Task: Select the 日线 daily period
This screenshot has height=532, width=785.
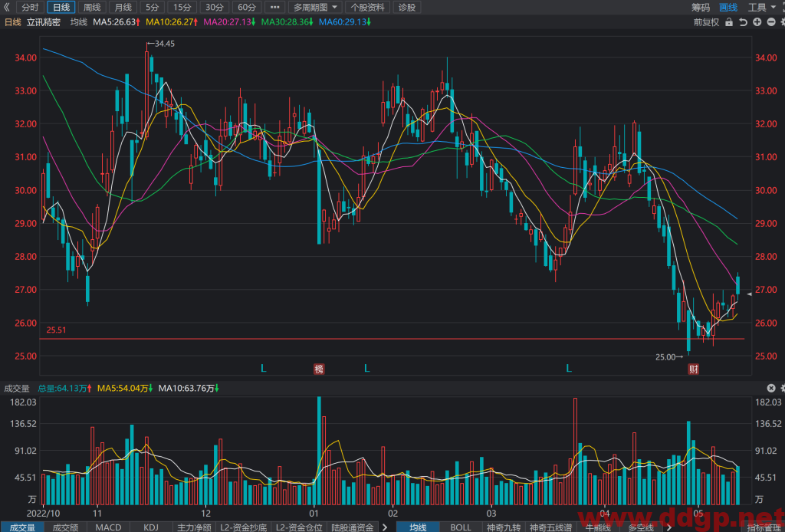Action: 61,7
